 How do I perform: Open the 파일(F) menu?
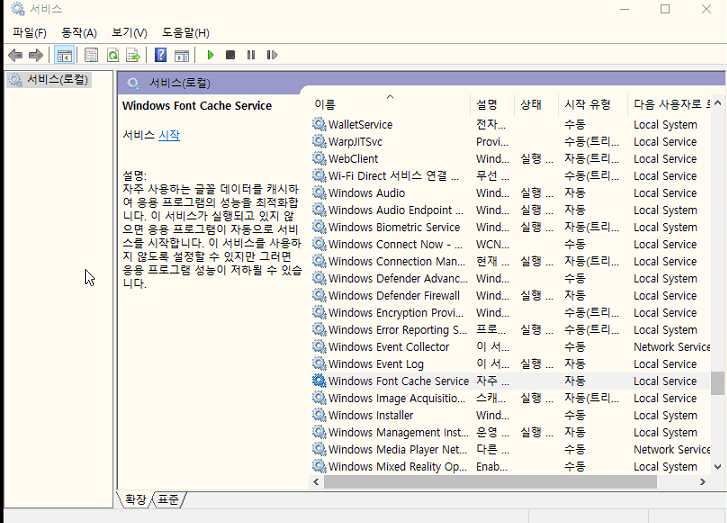pyautogui.click(x=30, y=33)
